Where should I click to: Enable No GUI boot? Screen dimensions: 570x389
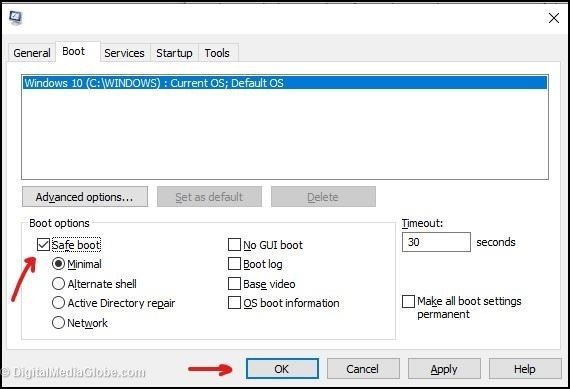[x=234, y=245]
